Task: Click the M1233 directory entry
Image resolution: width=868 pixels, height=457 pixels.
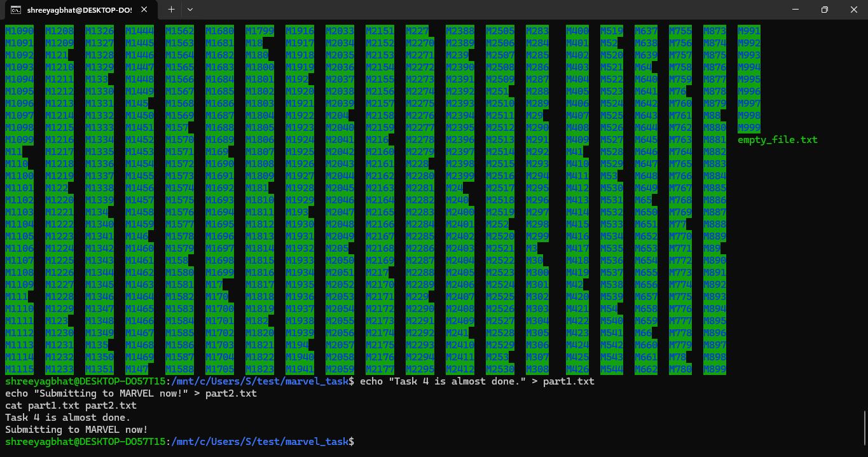Action: [x=59, y=369]
